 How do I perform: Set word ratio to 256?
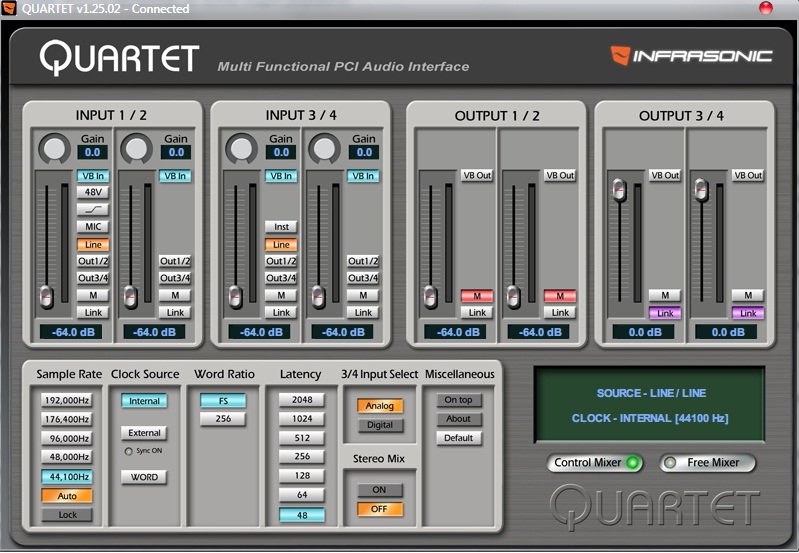[223, 418]
